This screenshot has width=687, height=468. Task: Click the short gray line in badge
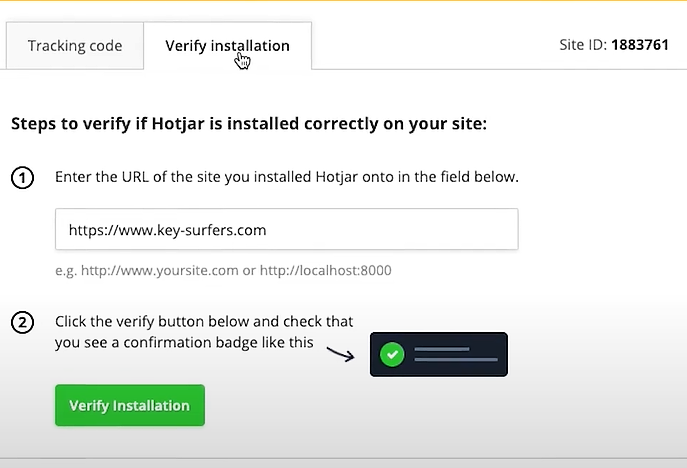(442, 349)
